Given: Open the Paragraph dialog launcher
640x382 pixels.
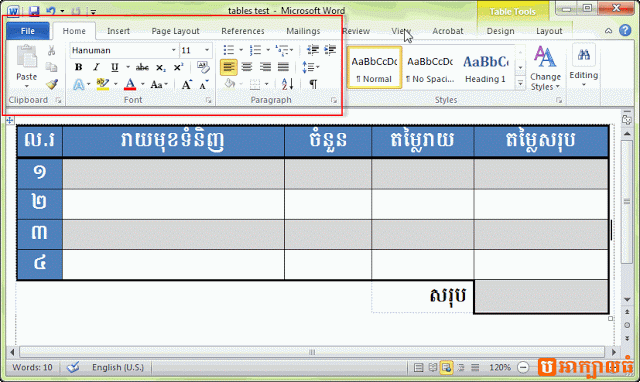Looking at the screenshot, I should [334, 100].
